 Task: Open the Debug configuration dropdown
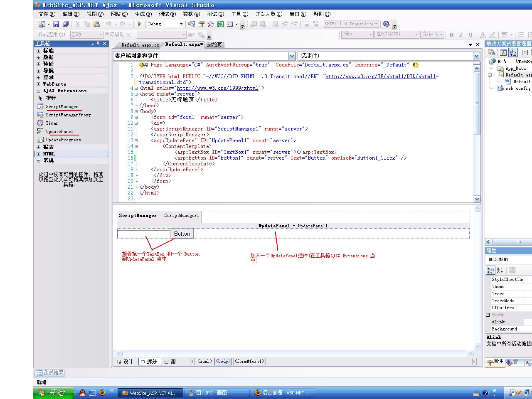[x=181, y=24]
